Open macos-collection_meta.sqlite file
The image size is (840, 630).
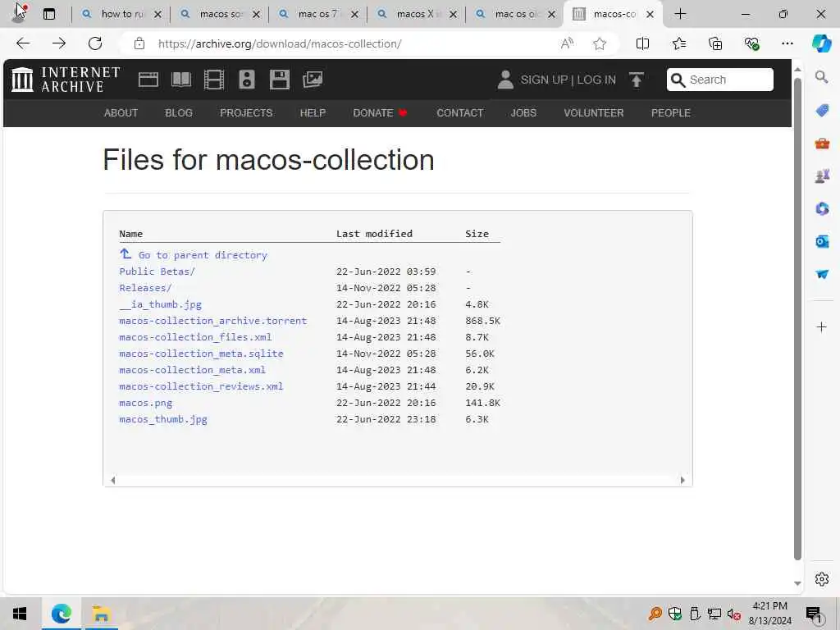click(x=201, y=354)
